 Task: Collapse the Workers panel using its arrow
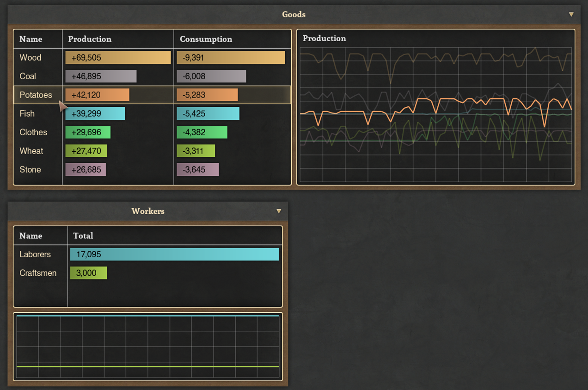[x=278, y=211]
